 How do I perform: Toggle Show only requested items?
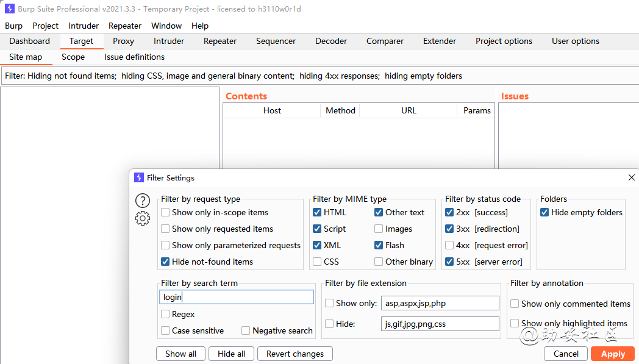point(165,229)
